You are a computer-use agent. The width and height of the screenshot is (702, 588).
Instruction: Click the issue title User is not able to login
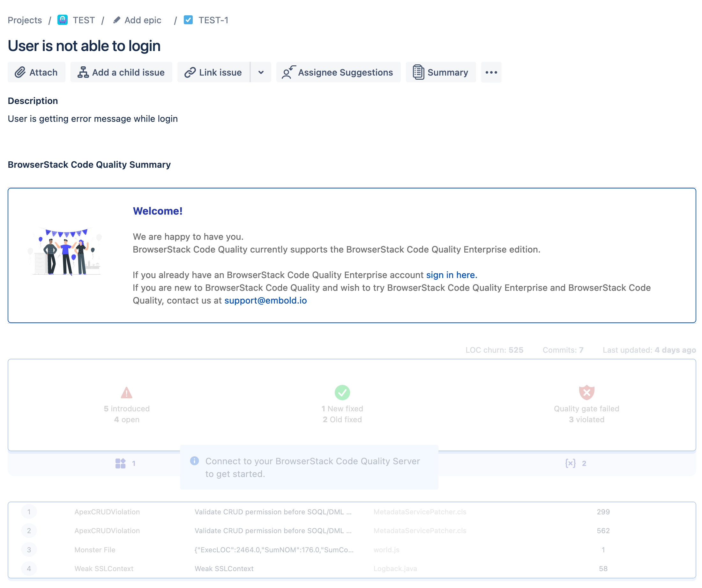pyautogui.click(x=84, y=46)
